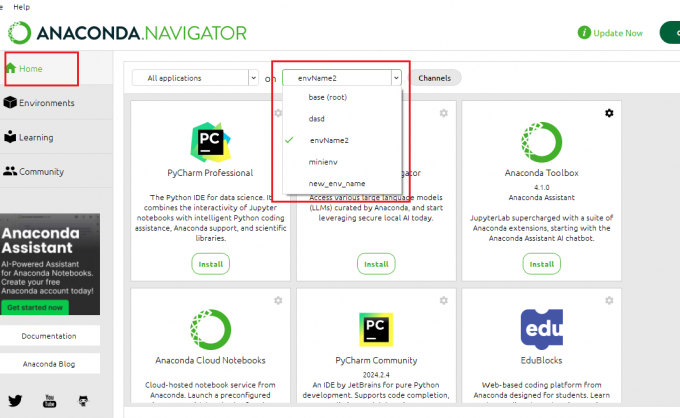Viewport: 680px width, 418px height.
Task: Select the new_env_name environment
Action: click(x=342, y=183)
